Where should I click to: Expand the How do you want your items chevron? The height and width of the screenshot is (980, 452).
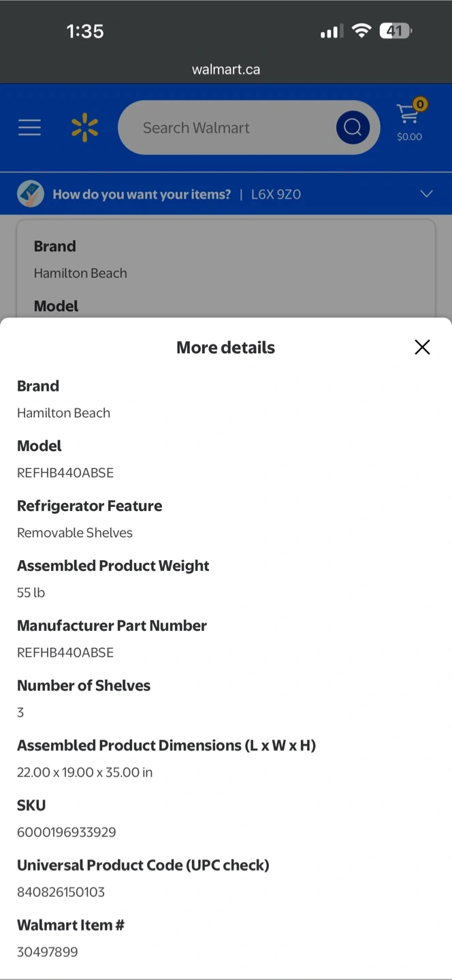426,194
